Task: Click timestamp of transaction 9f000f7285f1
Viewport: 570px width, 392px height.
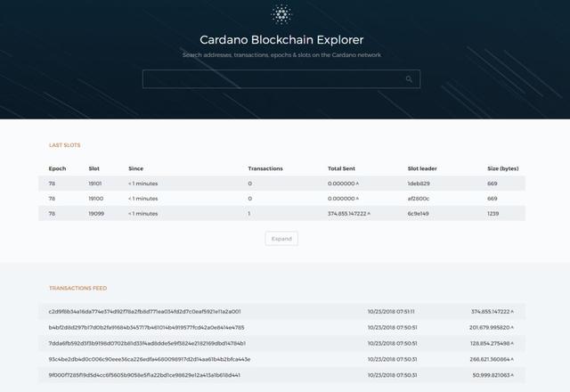Action: coord(392,375)
